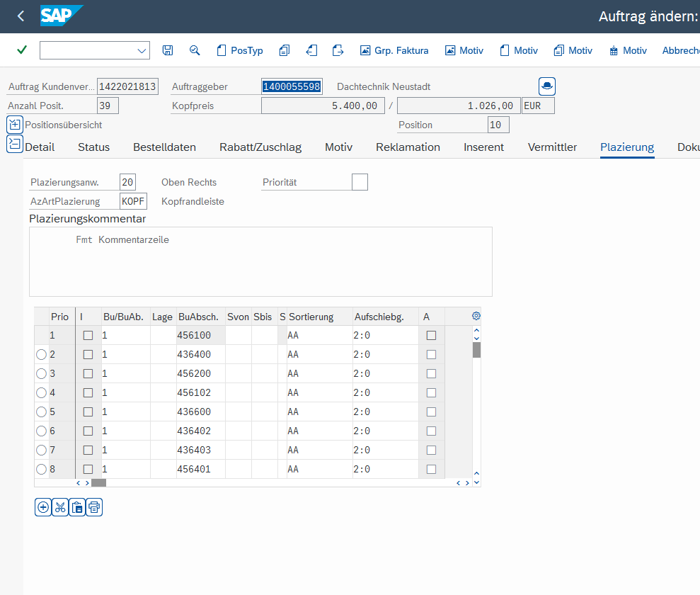700x595 pixels.
Task: Open the command field dropdown
Action: 142,50
